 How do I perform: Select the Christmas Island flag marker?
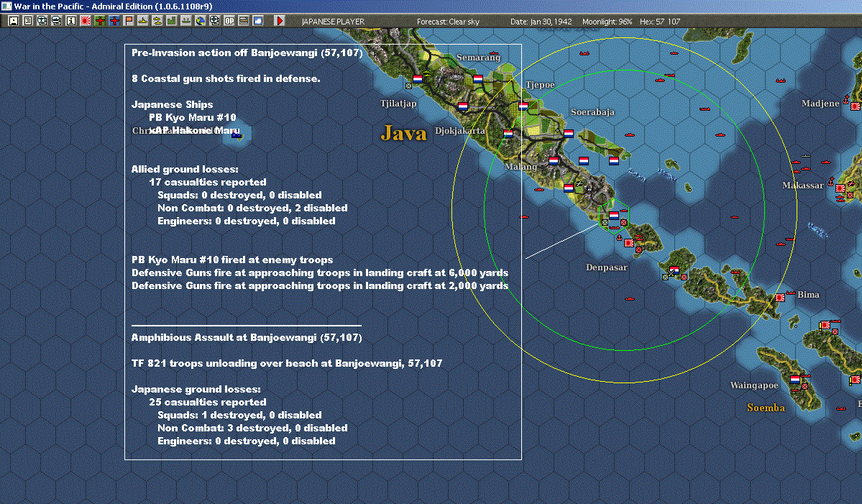pos(237,134)
